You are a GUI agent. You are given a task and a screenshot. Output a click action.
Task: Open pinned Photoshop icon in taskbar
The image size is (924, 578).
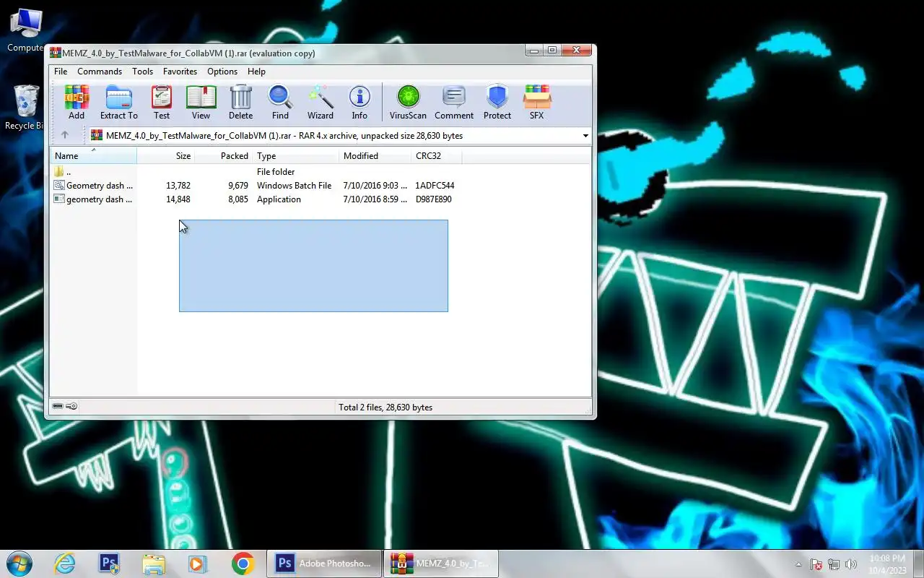(x=110, y=564)
